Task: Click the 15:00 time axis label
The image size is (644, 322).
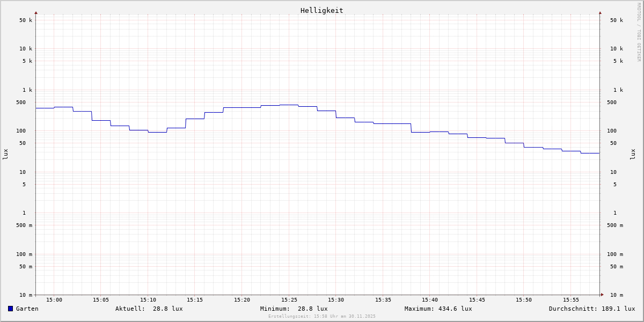Action: 54,300
